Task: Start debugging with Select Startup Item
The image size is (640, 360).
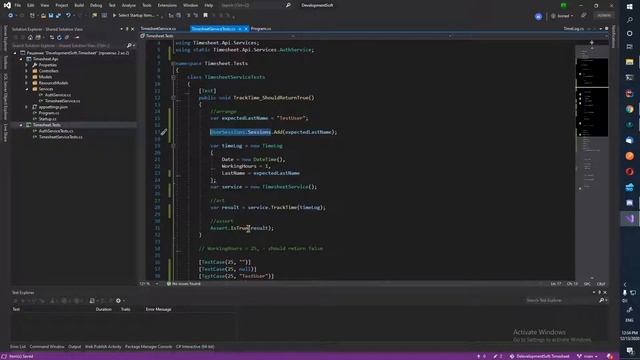Action: click(x=133, y=16)
